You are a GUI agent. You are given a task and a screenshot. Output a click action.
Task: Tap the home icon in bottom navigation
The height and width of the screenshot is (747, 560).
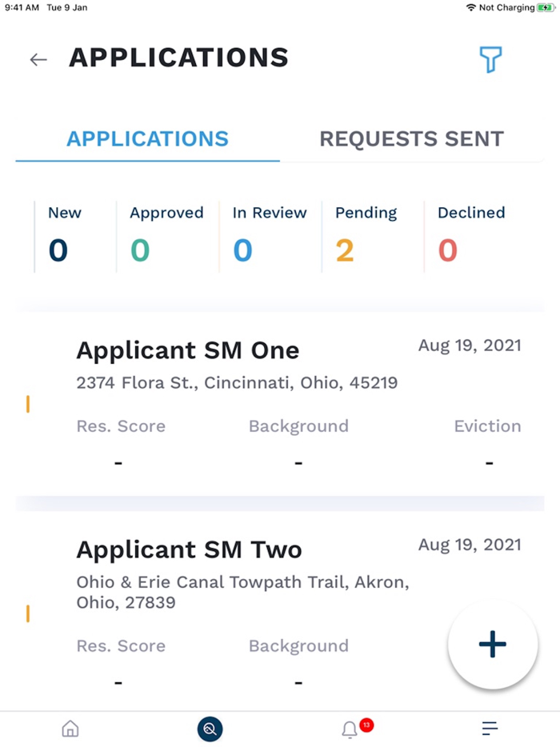(70, 729)
